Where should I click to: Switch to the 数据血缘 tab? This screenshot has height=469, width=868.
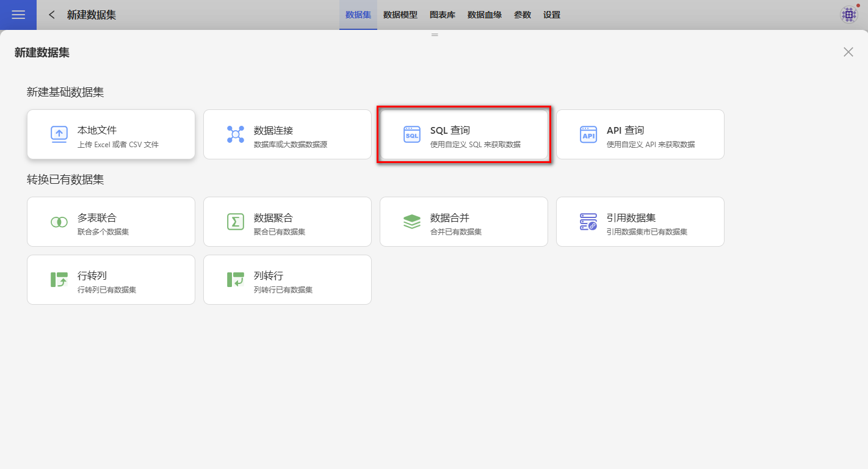pos(485,15)
